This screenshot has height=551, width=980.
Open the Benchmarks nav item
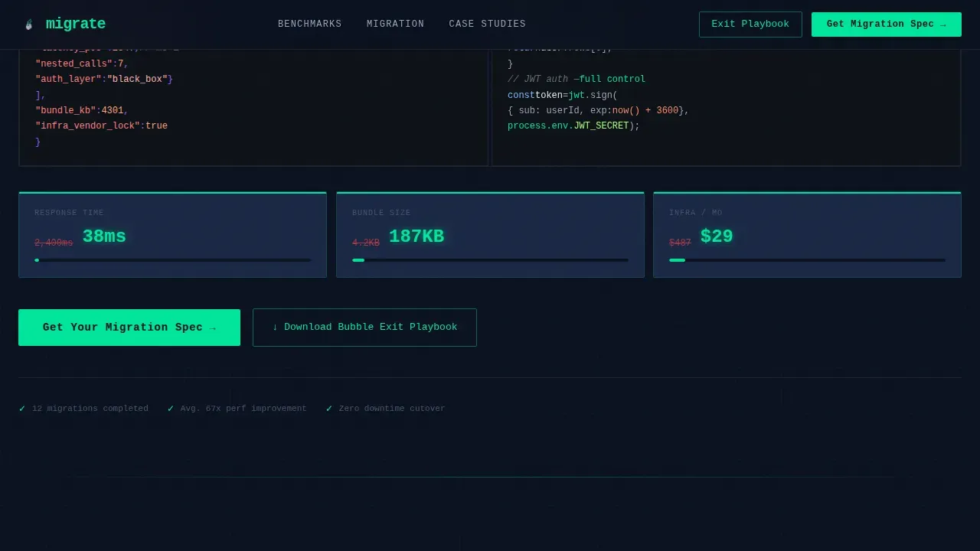pos(310,24)
